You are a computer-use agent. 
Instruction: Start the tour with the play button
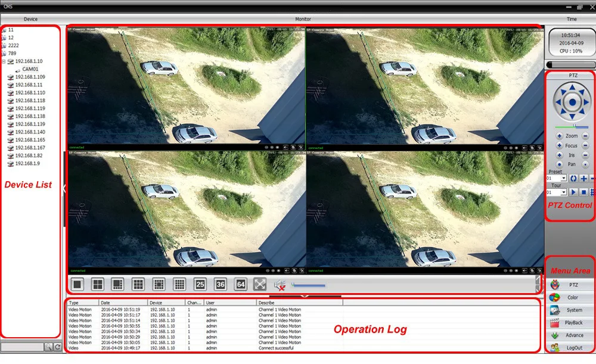(x=573, y=192)
